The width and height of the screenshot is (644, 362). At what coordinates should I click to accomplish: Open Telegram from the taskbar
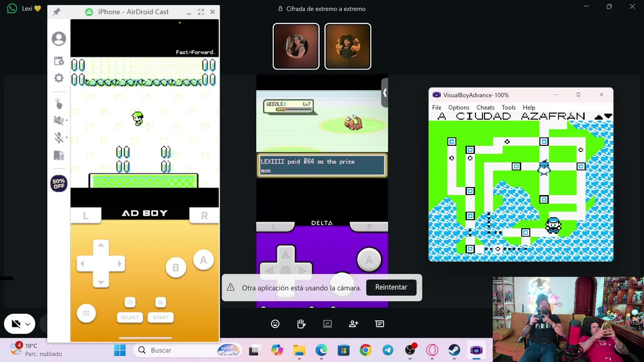tap(388, 350)
